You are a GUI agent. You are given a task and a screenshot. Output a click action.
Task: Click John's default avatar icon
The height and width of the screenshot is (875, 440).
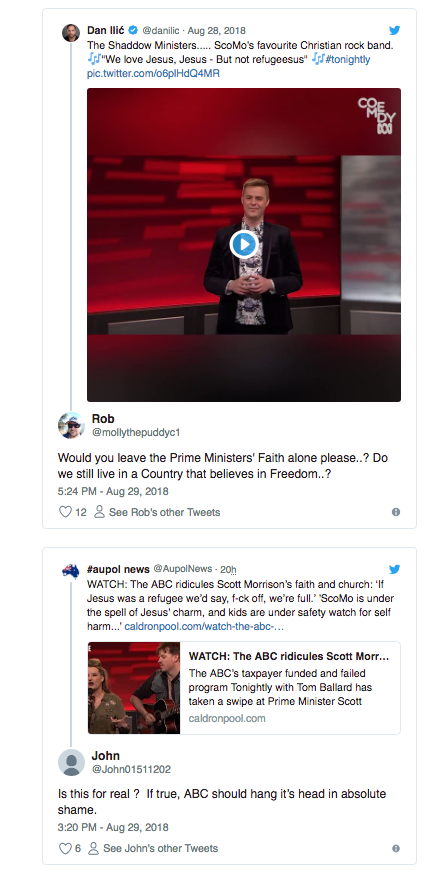71,762
